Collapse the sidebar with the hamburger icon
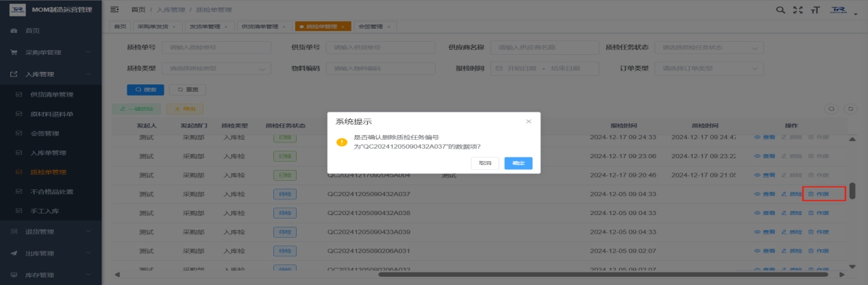868x285 pixels. 114,9
